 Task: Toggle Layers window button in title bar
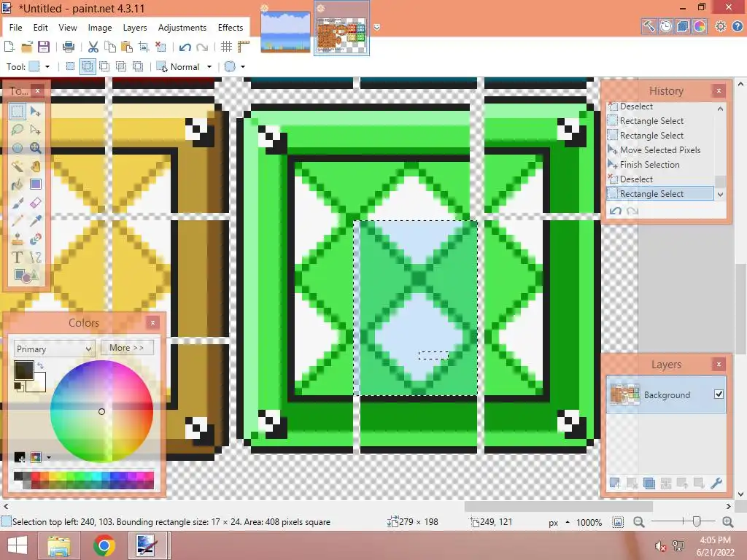point(683,27)
